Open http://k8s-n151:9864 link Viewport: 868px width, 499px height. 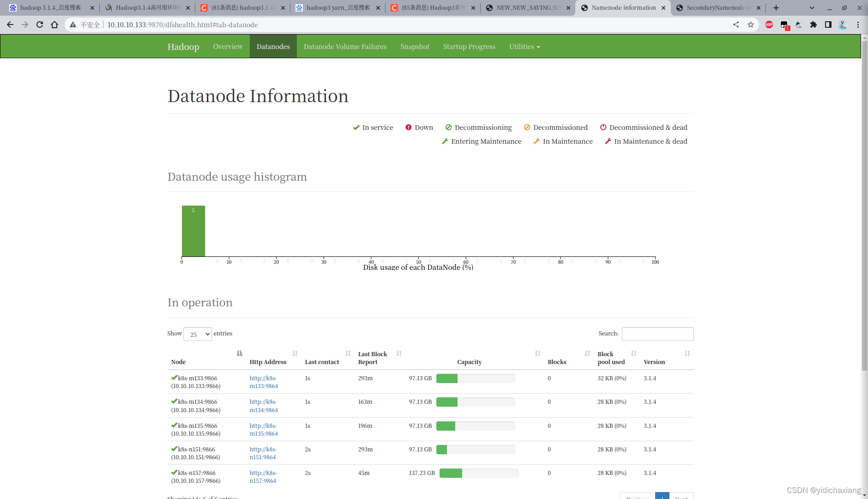(263, 453)
